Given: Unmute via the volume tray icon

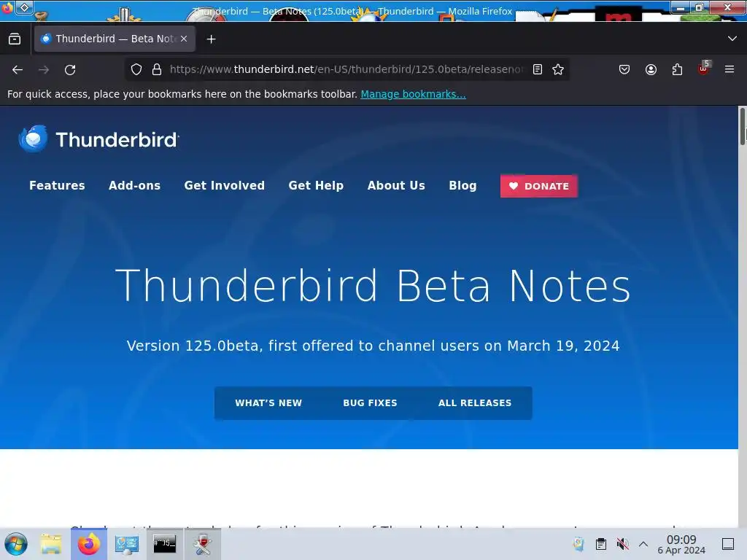Looking at the screenshot, I should point(622,544).
